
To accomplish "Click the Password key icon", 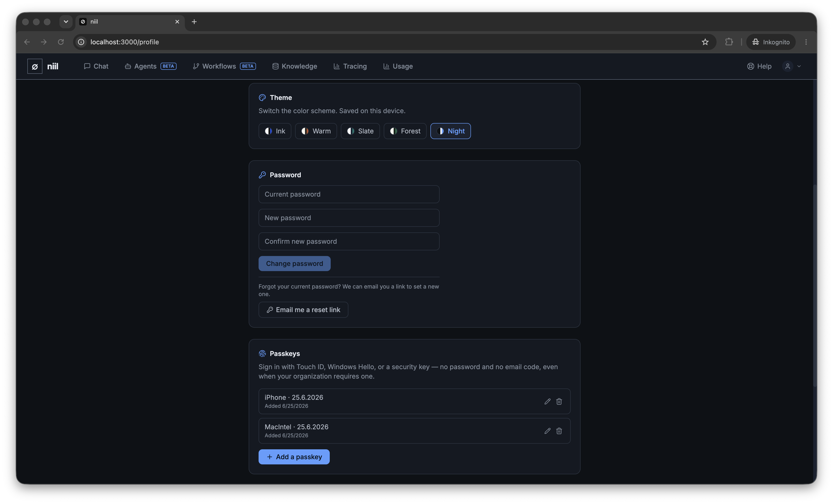I will pyautogui.click(x=262, y=175).
